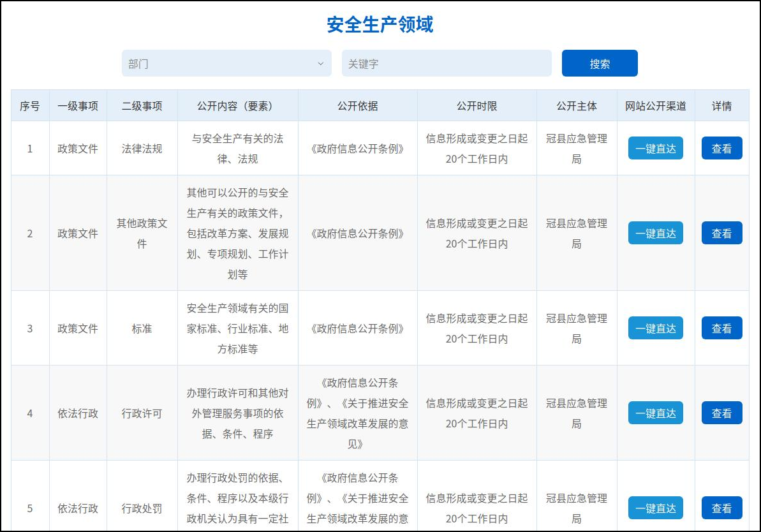Click sequence number 4 cell
This screenshot has height=532, width=761.
tap(30, 413)
